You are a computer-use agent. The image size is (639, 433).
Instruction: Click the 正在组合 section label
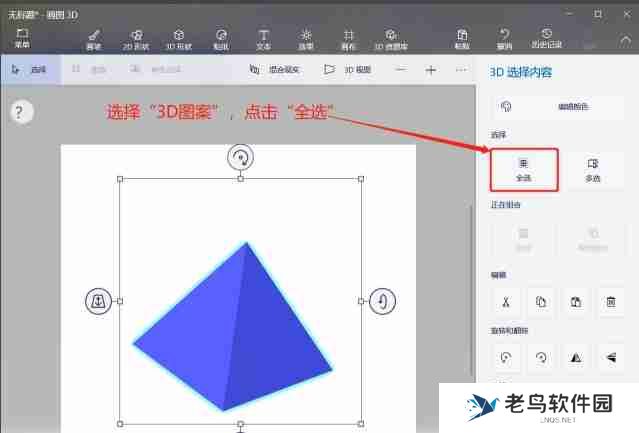point(505,204)
